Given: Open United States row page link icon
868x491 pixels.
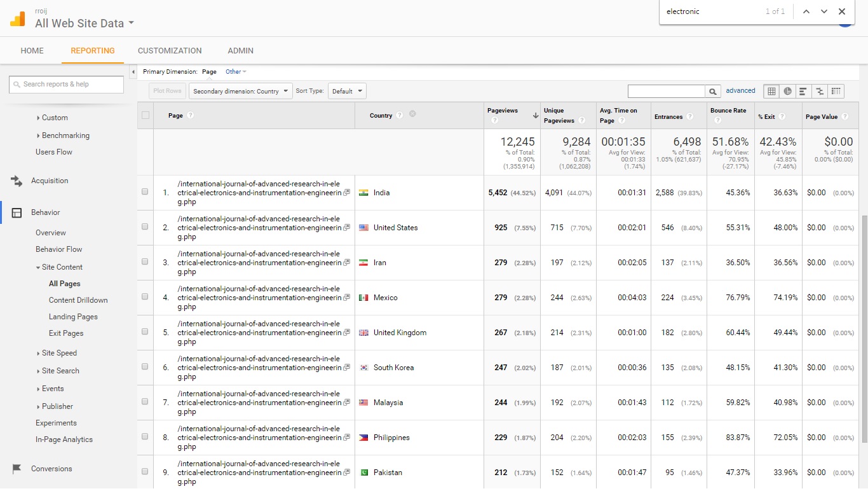Looking at the screenshot, I should [346, 228].
